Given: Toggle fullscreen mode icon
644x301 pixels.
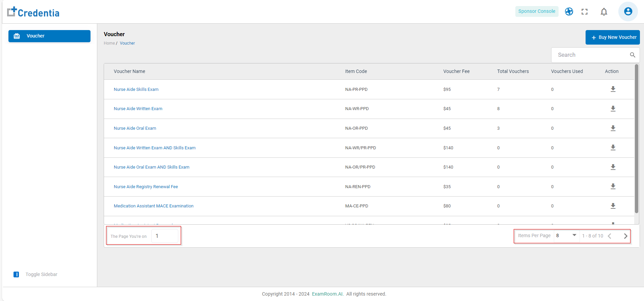Looking at the screenshot, I should (585, 11).
